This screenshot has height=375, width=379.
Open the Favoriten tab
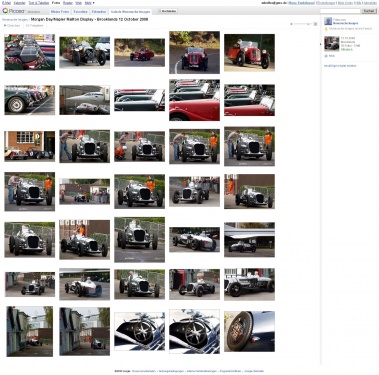pos(80,11)
